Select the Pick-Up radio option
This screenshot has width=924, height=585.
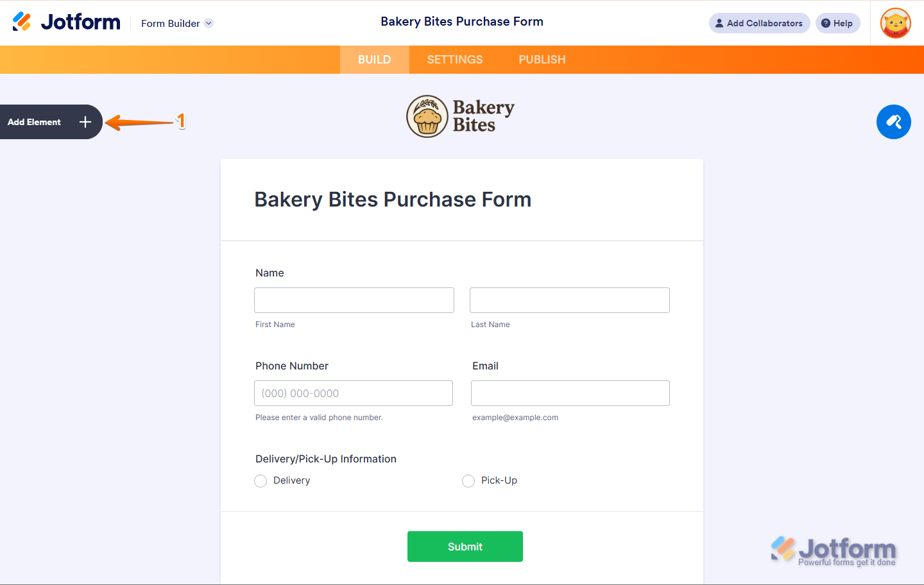[468, 481]
